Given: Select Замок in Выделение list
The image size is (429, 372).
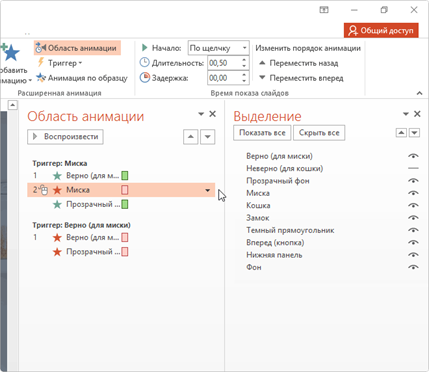Looking at the screenshot, I should [258, 218].
